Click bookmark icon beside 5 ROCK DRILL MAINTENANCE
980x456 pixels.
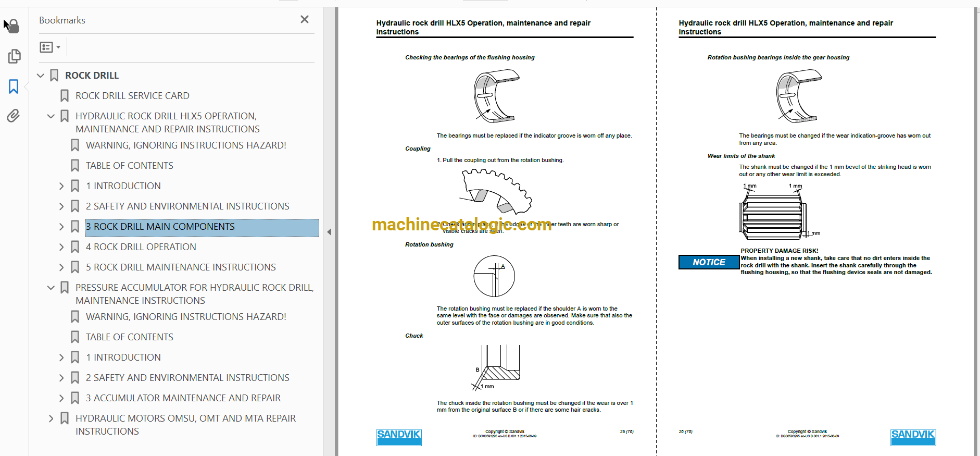[x=75, y=267]
